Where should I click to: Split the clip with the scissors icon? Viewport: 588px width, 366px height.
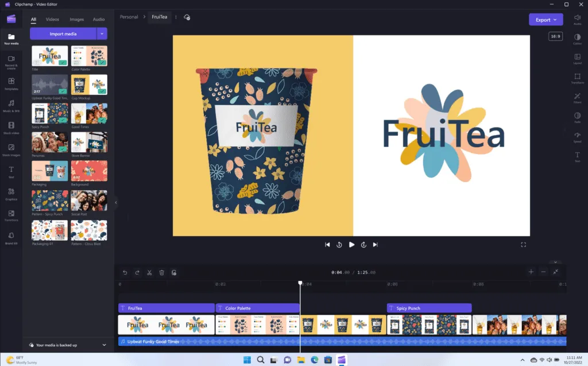[x=149, y=272]
